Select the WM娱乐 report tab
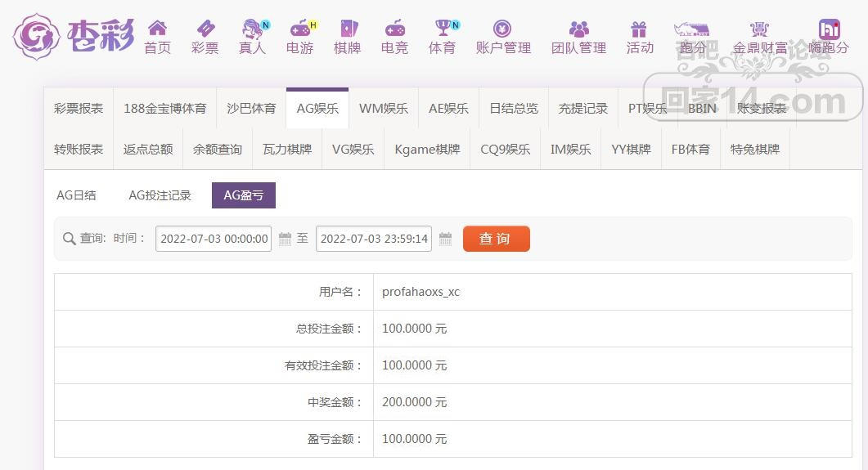This screenshot has height=470, width=868. (x=383, y=108)
